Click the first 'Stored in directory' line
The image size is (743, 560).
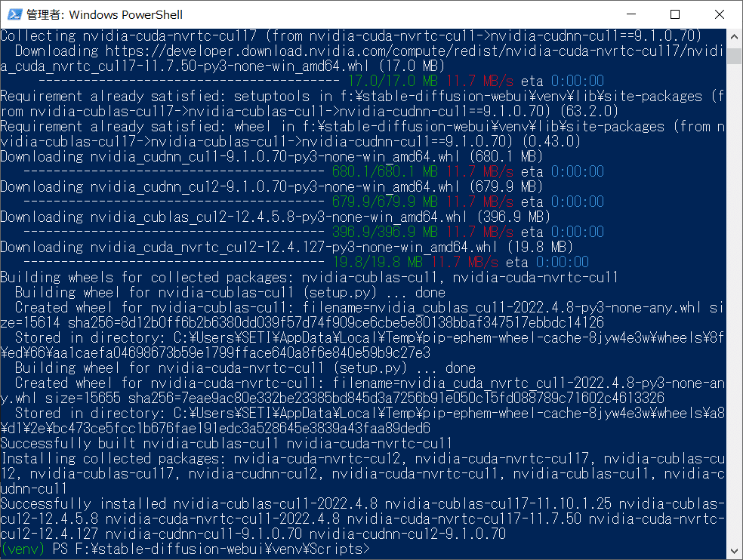click(x=362, y=346)
